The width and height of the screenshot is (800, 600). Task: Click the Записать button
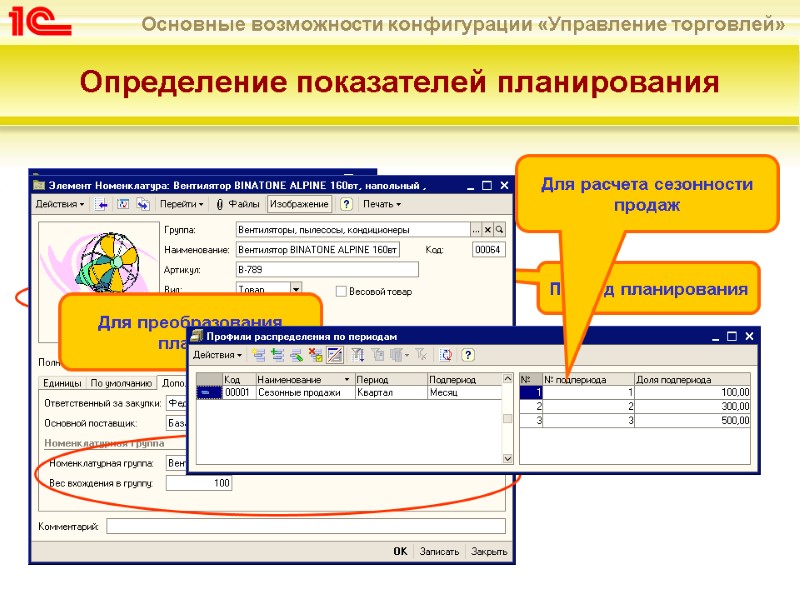click(x=438, y=550)
